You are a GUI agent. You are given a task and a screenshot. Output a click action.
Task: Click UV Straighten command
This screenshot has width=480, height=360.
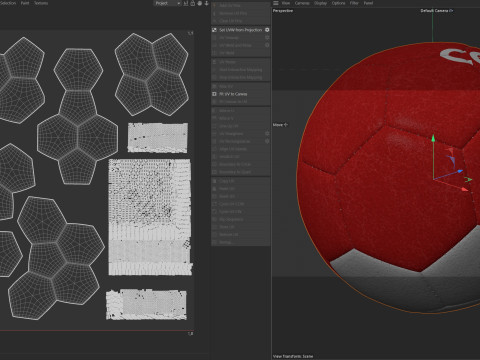(231, 133)
